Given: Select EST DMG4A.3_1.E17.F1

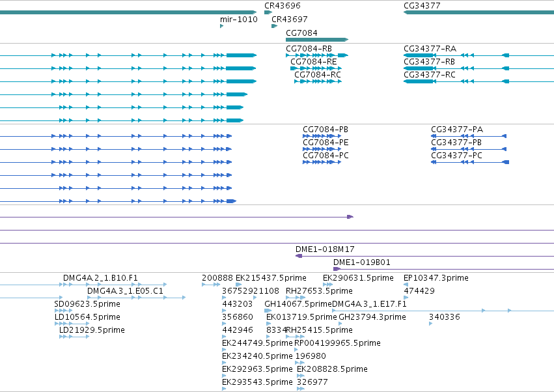Looking at the screenshot, I should tap(370, 304).
